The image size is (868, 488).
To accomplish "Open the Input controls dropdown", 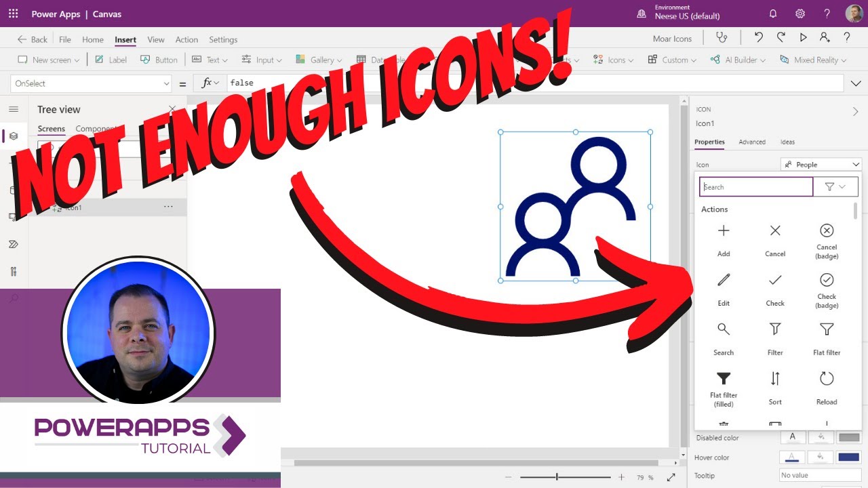I will (x=262, y=60).
